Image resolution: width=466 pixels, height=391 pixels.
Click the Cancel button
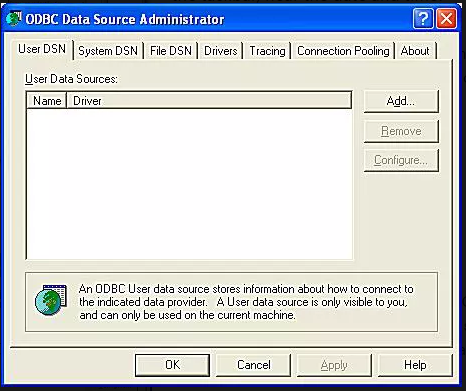click(253, 365)
